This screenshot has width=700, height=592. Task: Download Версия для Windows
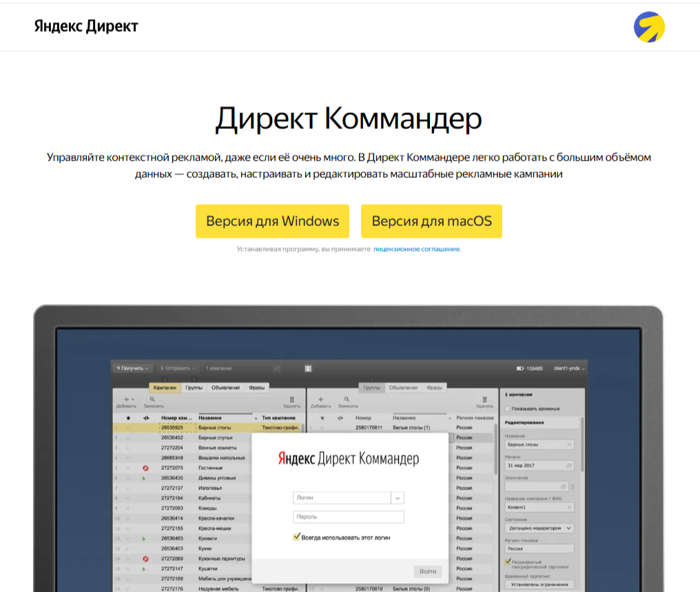point(272,221)
